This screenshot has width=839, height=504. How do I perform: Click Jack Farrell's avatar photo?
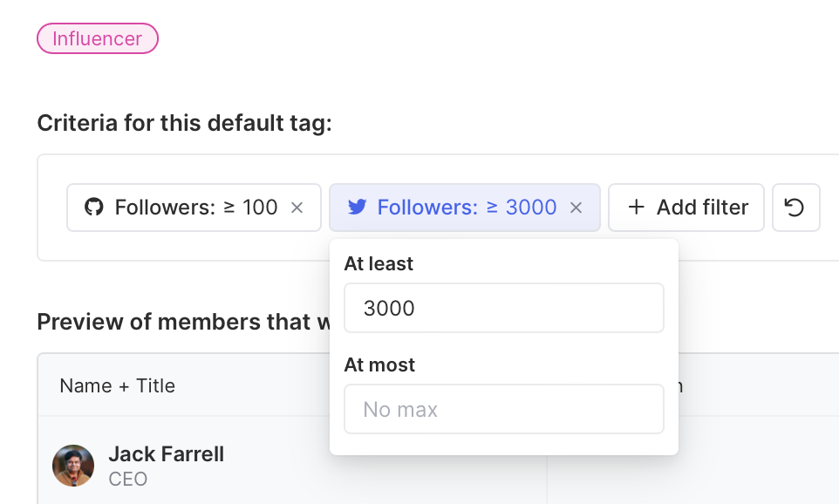(73, 466)
